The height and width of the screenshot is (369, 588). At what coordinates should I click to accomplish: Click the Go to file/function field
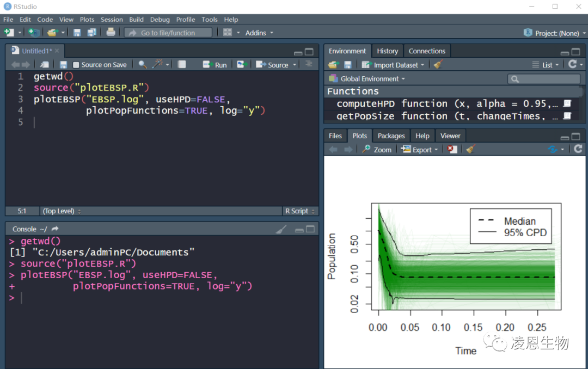tap(168, 33)
